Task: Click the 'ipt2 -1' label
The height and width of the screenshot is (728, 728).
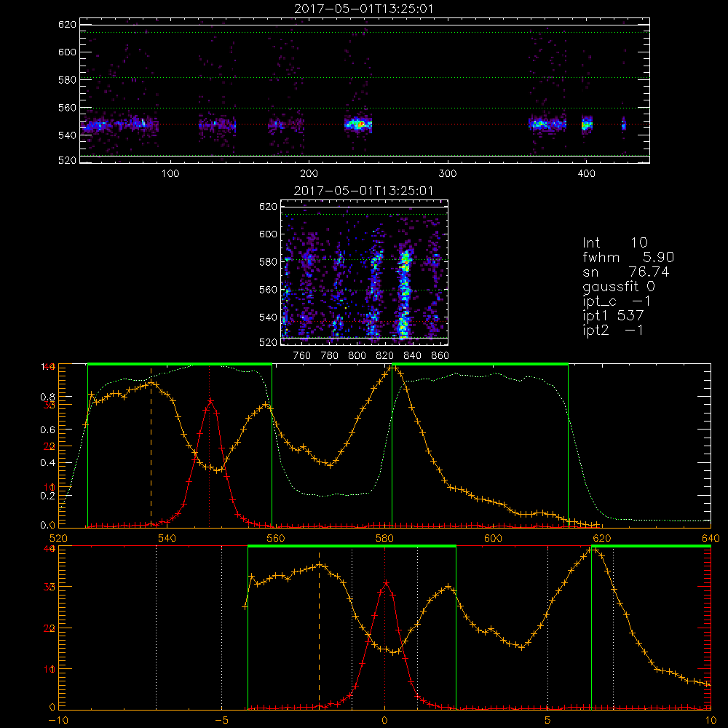Action: coord(613,330)
